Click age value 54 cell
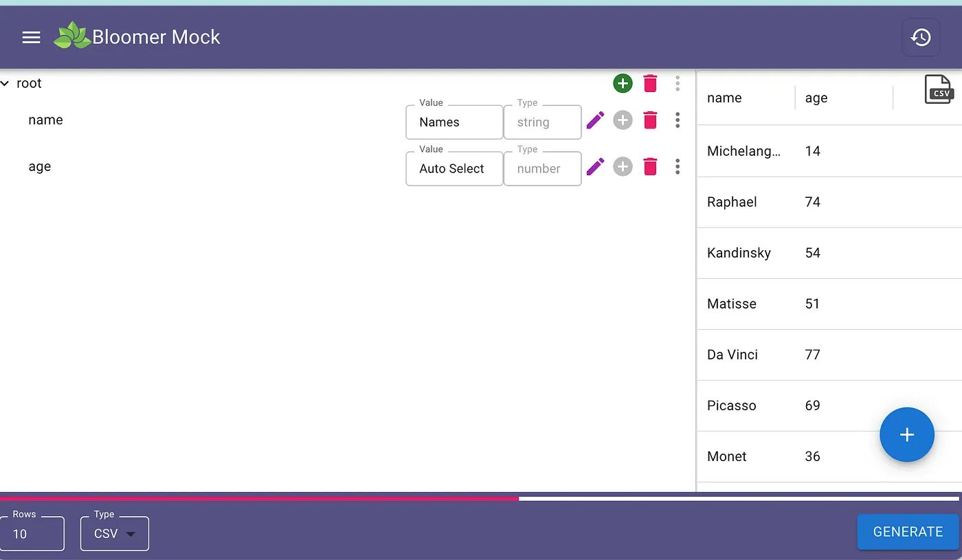The height and width of the screenshot is (560, 962). [x=844, y=253]
